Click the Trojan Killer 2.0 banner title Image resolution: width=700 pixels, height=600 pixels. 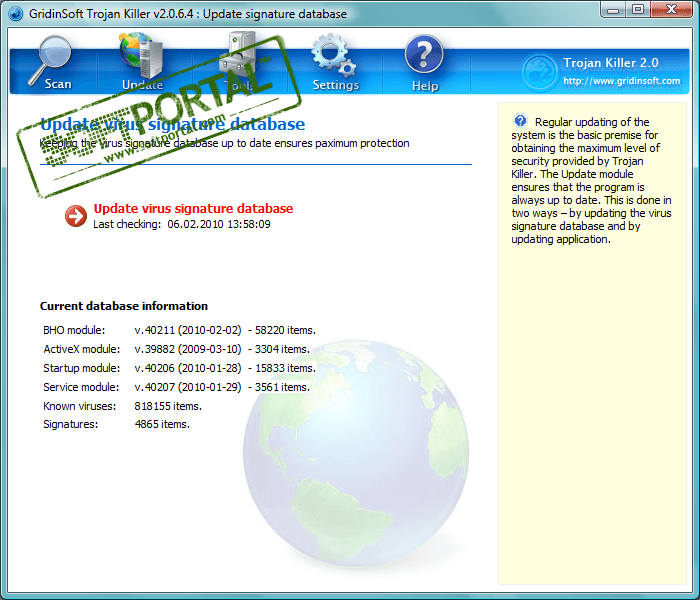tap(611, 63)
